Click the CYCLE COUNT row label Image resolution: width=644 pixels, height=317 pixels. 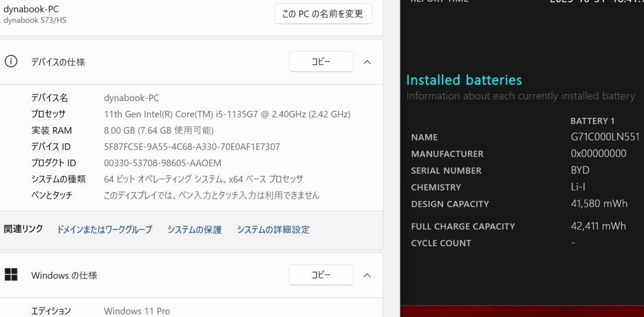[x=441, y=243]
